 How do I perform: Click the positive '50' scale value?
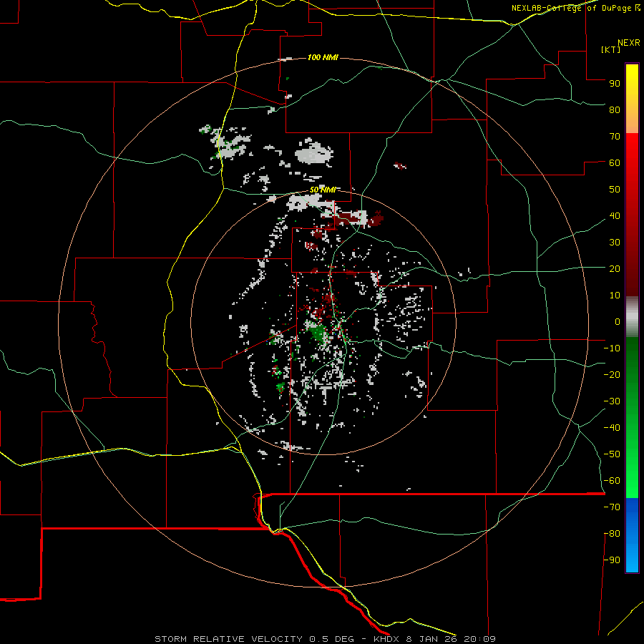pos(615,190)
